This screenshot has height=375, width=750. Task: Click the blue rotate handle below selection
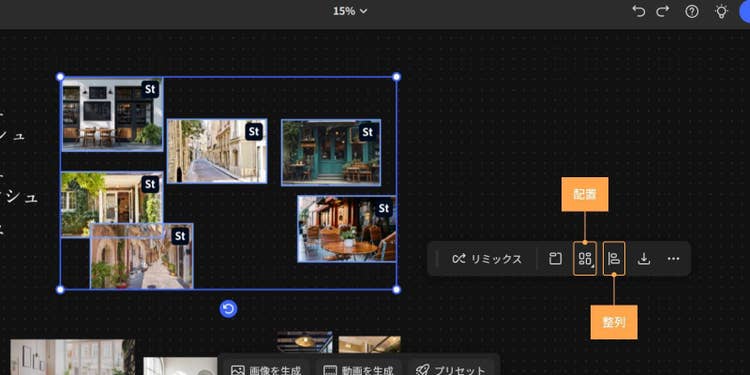pos(228,309)
